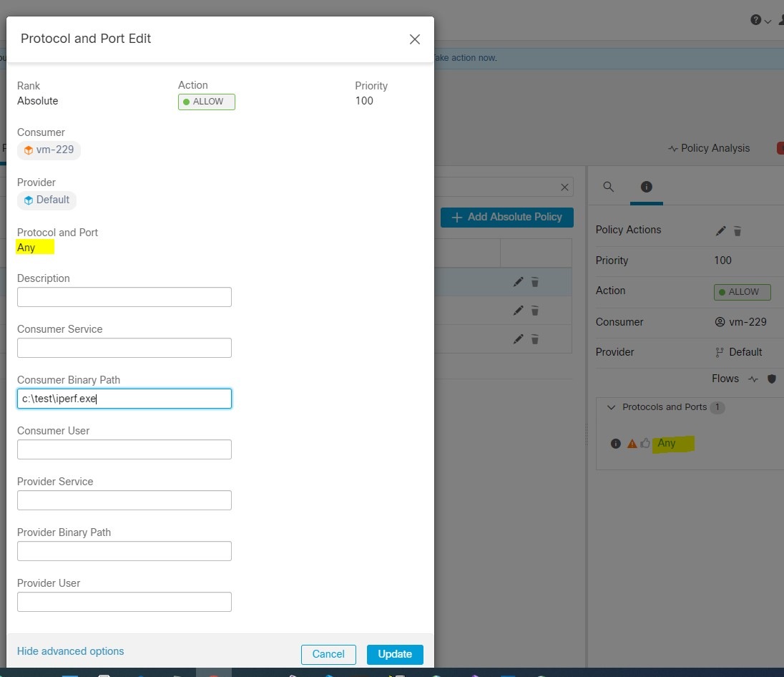Screen dimensions: 784x677
Task: Collapse advanced options via Hide advanced options
Action: click(70, 651)
